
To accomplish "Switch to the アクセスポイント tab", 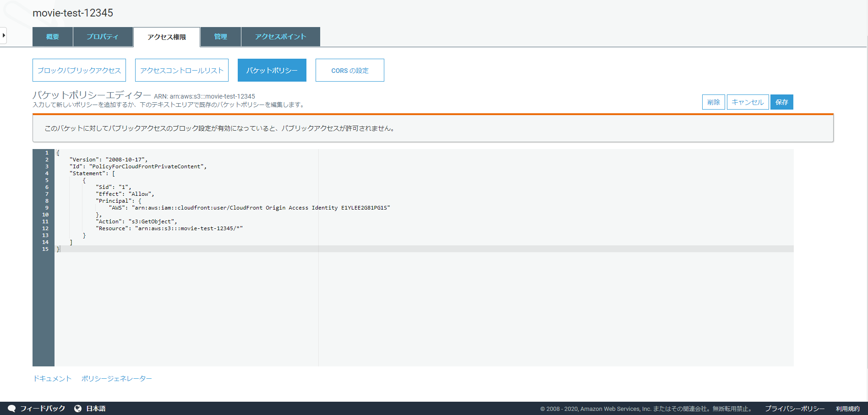I will click(280, 36).
